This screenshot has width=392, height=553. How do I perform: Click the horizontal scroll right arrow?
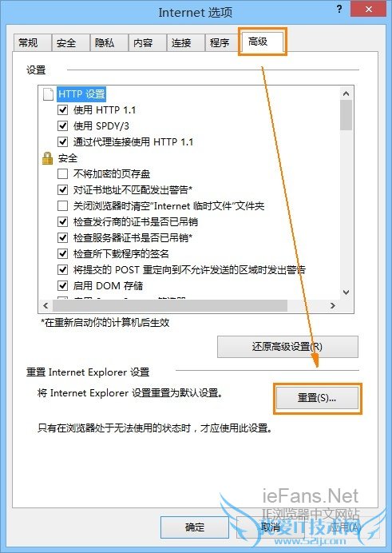tap(333, 305)
